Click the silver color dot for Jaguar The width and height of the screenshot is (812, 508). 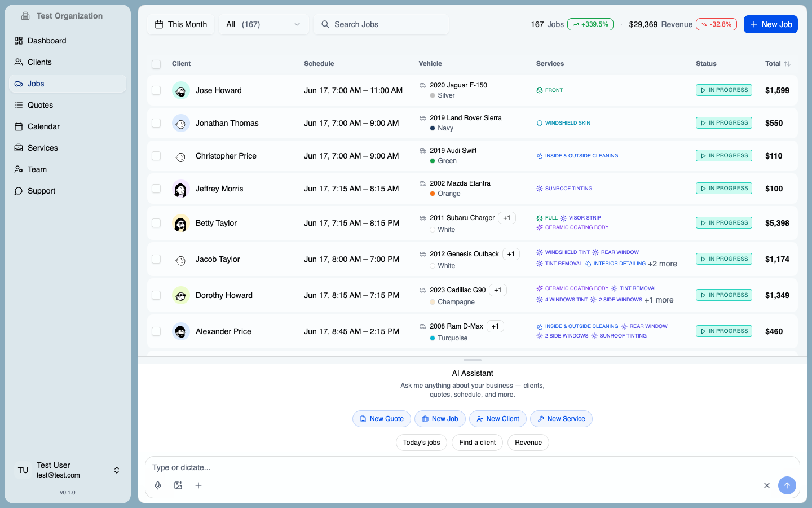[433, 95]
